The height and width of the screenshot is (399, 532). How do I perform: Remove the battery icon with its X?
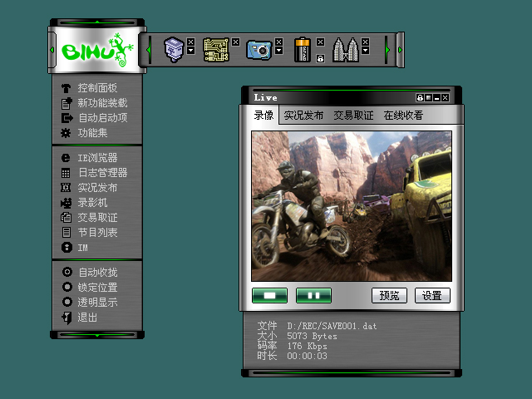(x=320, y=42)
